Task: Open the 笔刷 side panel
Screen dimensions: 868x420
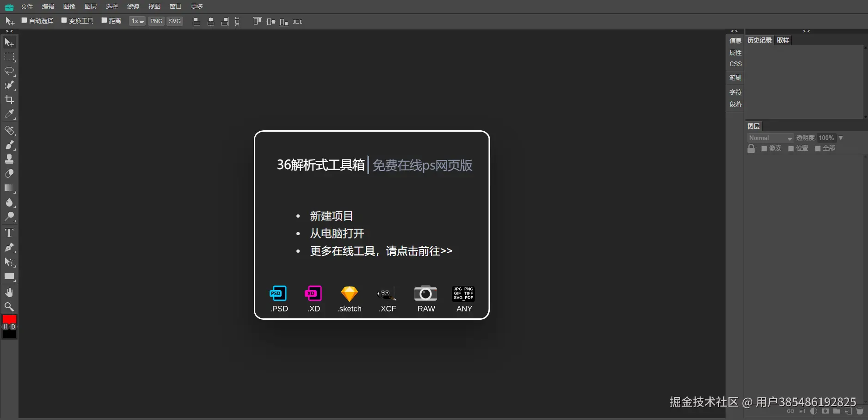Action: [x=735, y=78]
